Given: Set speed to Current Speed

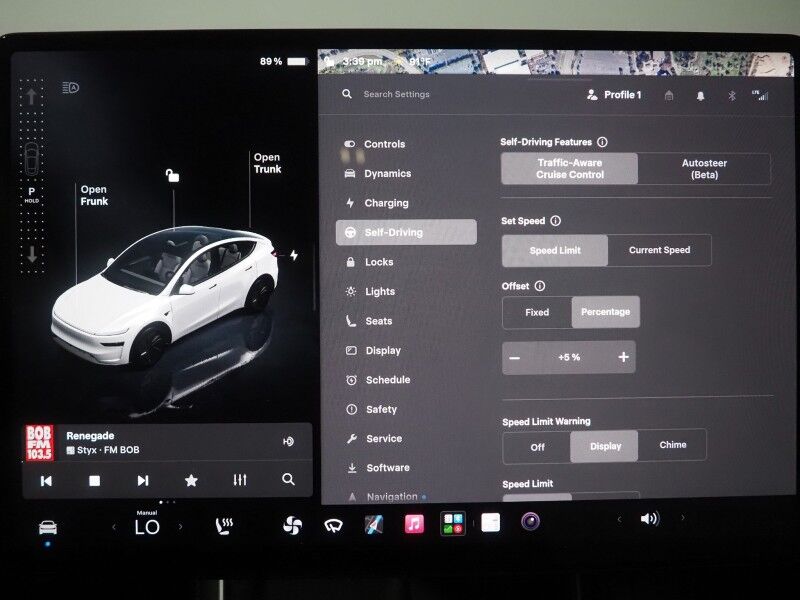Looking at the screenshot, I should [659, 250].
